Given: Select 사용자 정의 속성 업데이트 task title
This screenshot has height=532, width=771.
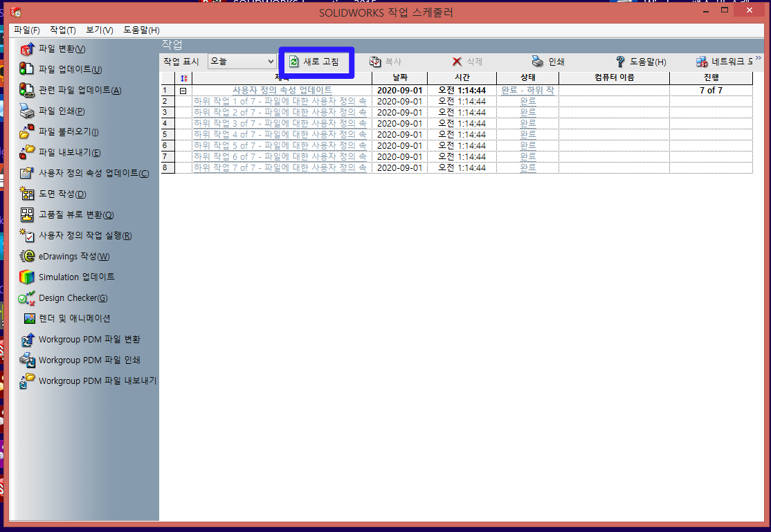Looking at the screenshot, I should point(282,91).
